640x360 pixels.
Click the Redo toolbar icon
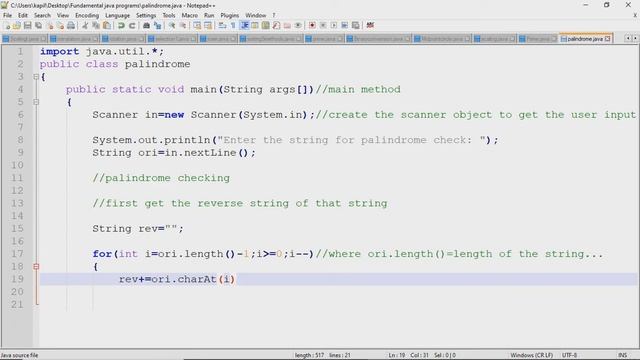(x=132, y=25)
